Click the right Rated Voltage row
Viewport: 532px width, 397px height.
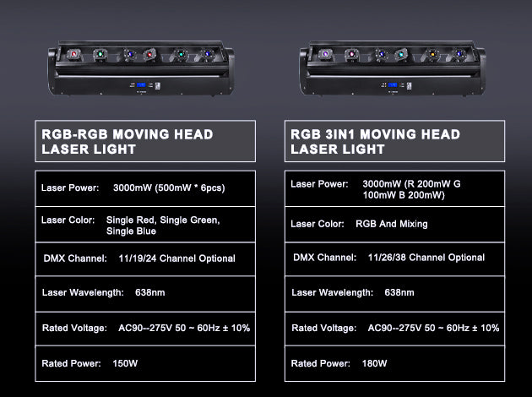[x=394, y=328]
